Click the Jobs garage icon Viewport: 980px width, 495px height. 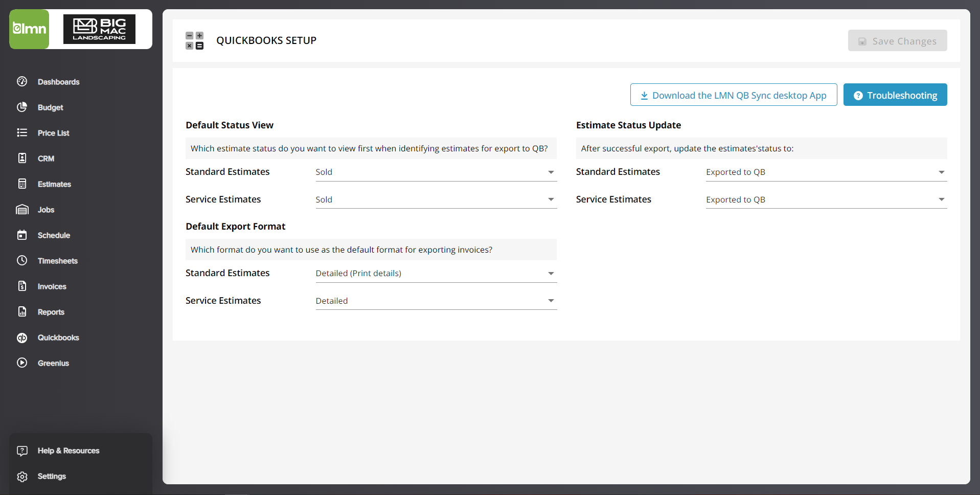(x=22, y=209)
